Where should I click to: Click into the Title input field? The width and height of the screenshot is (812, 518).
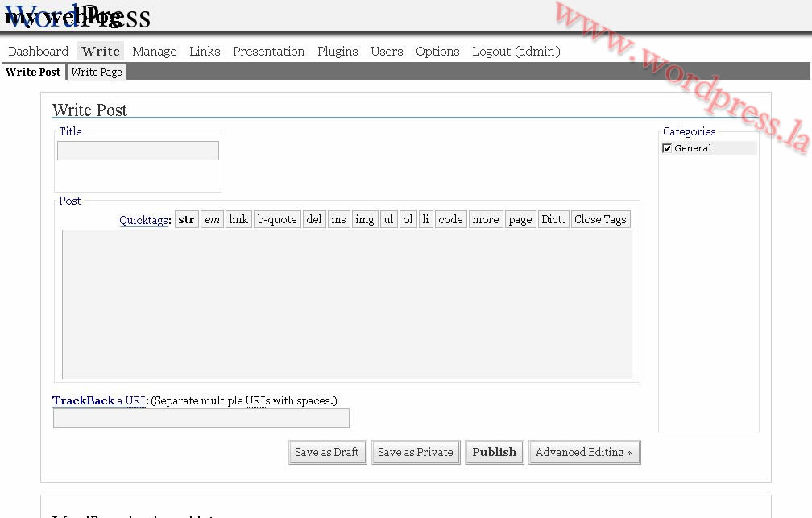(x=138, y=151)
